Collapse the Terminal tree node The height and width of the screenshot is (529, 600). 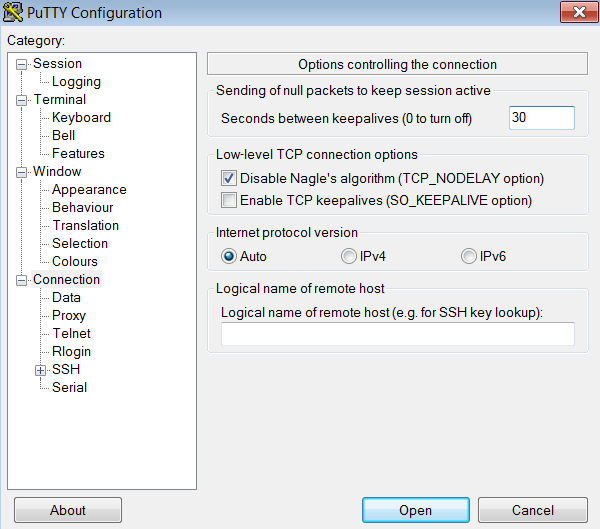coord(21,100)
